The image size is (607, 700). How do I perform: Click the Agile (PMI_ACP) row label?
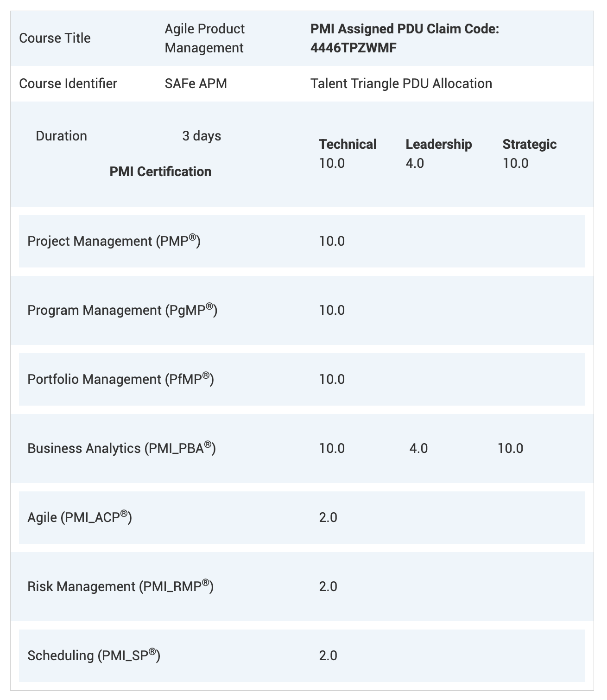tap(80, 517)
